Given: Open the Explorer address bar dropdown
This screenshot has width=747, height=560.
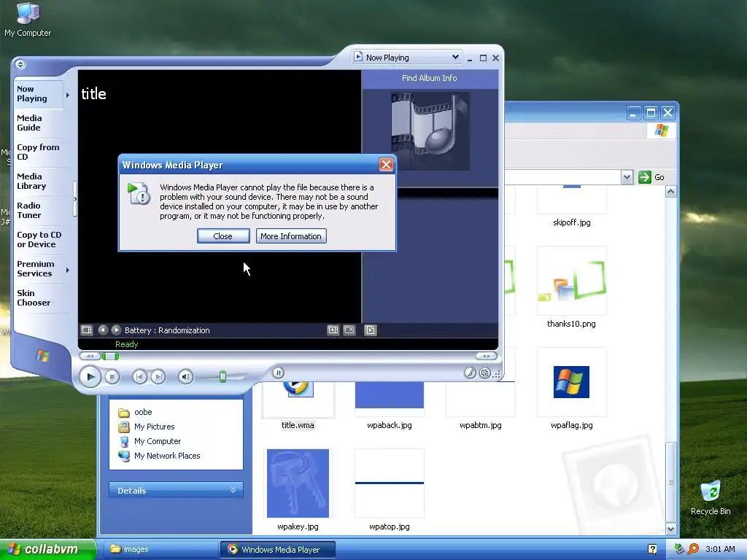Looking at the screenshot, I should click(x=627, y=177).
